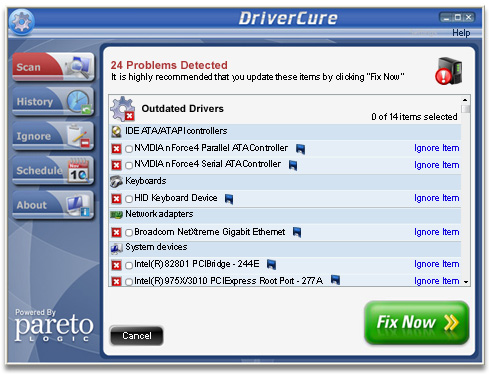Select Intel 82801 PCI Bridge radio button

(x=129, y=266)
